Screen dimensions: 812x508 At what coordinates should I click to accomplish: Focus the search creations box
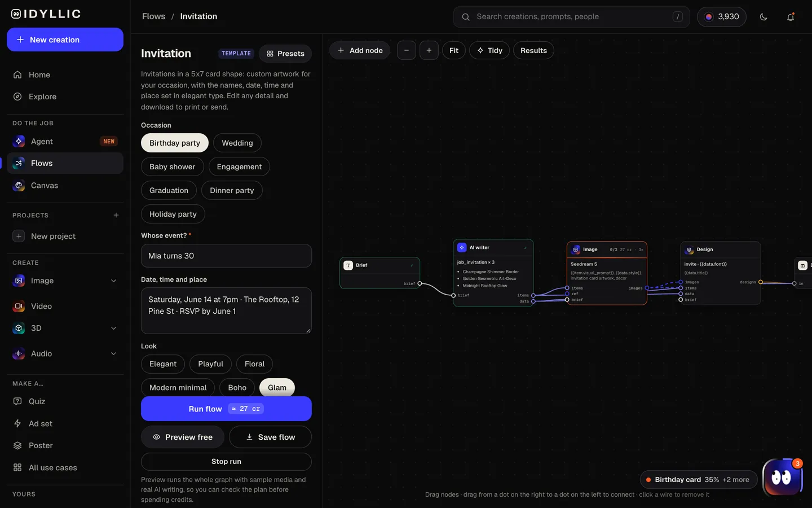[572, 17]
